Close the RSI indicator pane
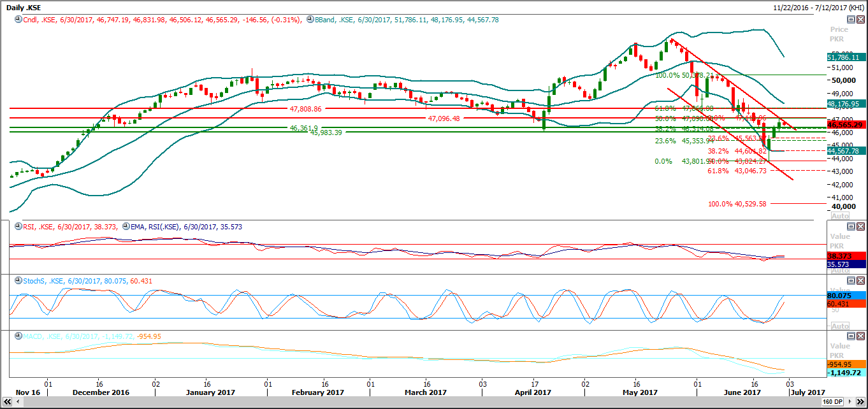 click(x=860, y=226)
